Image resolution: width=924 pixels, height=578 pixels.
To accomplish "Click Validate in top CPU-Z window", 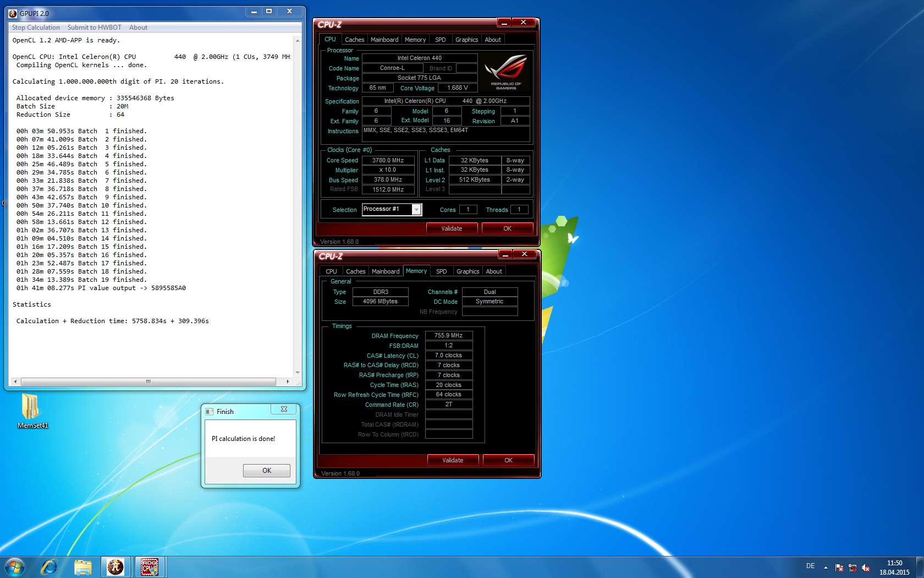I will click(x=452, y=228).
